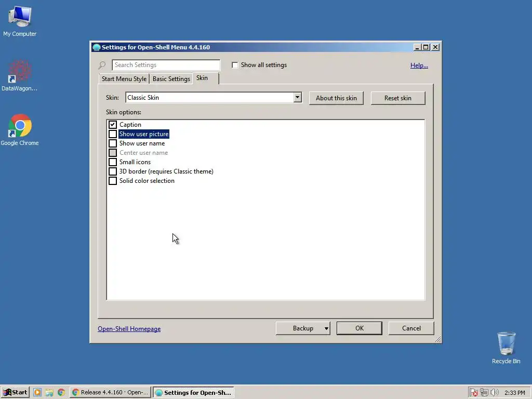Enable Solid color selection checkbox

[113, 181]
